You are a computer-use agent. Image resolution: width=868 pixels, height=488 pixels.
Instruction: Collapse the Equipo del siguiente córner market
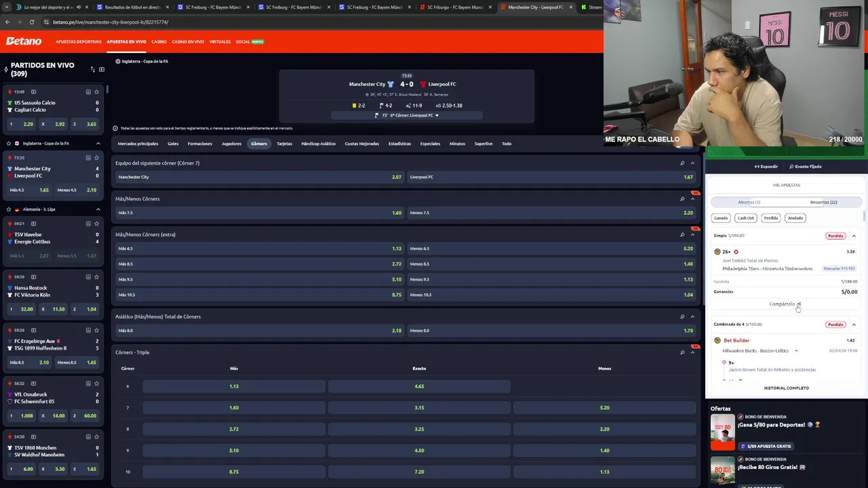(692, 163)
